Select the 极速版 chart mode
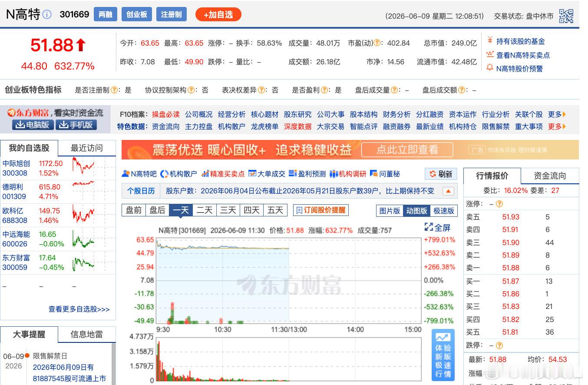The width and height of the screenshot is (588, 385). [443, 211]
